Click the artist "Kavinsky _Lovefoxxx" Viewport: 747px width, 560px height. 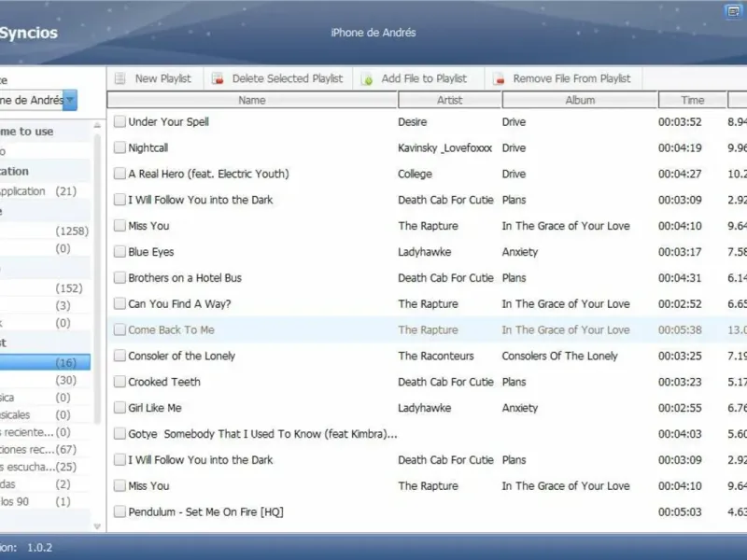point(445,148)
